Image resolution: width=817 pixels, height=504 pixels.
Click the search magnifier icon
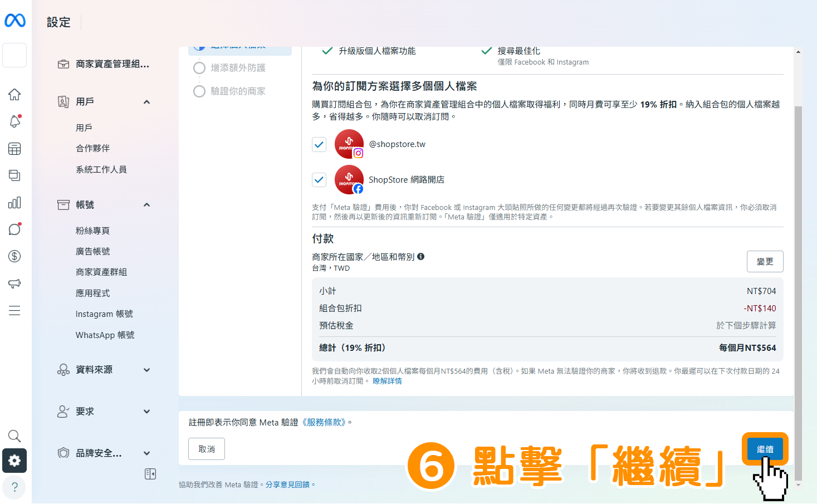(x=14, y=436)
